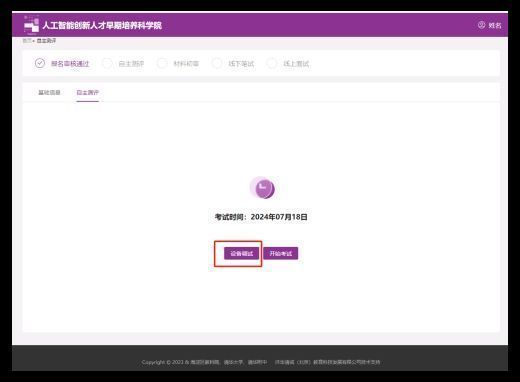
Task: Click the checkmark circle of 报名审核通过 step
Action: pyautogui.click(x=40, y=63)
